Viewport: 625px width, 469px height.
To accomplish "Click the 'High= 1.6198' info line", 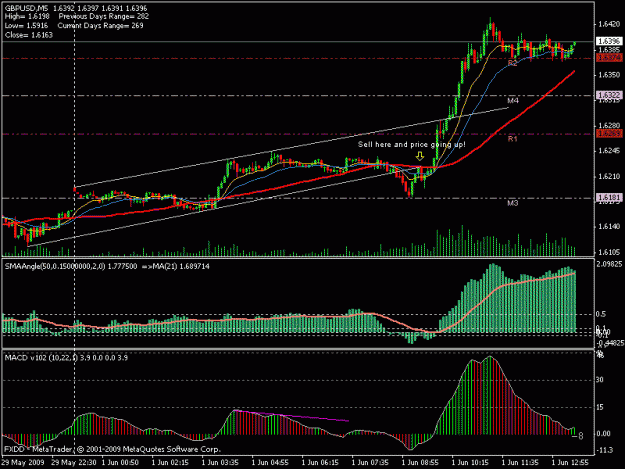I will [27, 17].
